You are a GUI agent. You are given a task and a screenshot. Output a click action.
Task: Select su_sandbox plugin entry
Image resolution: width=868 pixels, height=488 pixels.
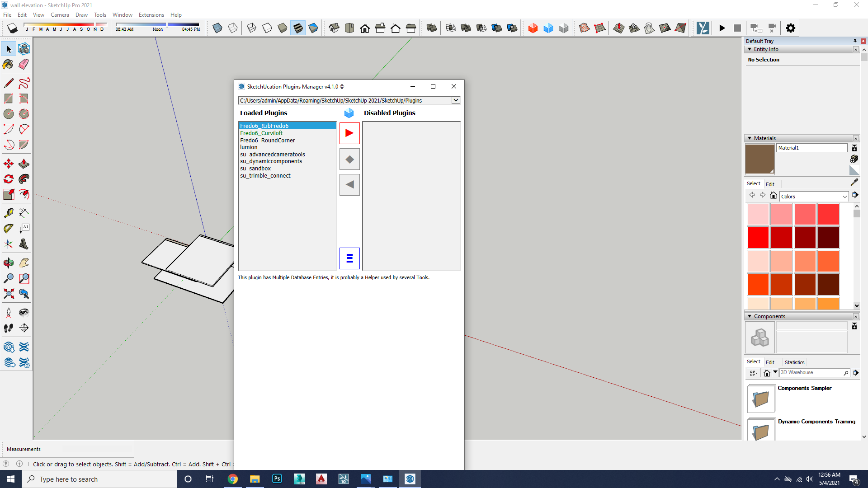point(255,169)
